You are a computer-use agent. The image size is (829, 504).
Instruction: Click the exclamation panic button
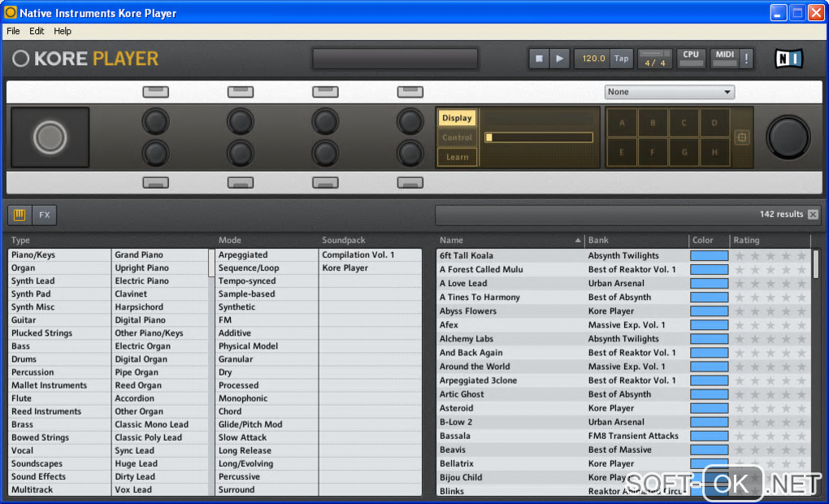[746, 59]
